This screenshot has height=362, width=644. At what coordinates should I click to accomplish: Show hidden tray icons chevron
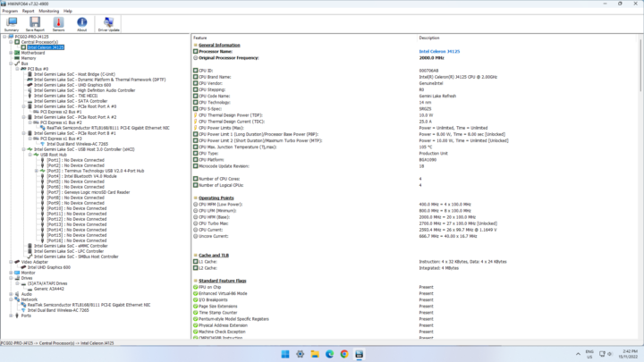(x=578, y=354)
